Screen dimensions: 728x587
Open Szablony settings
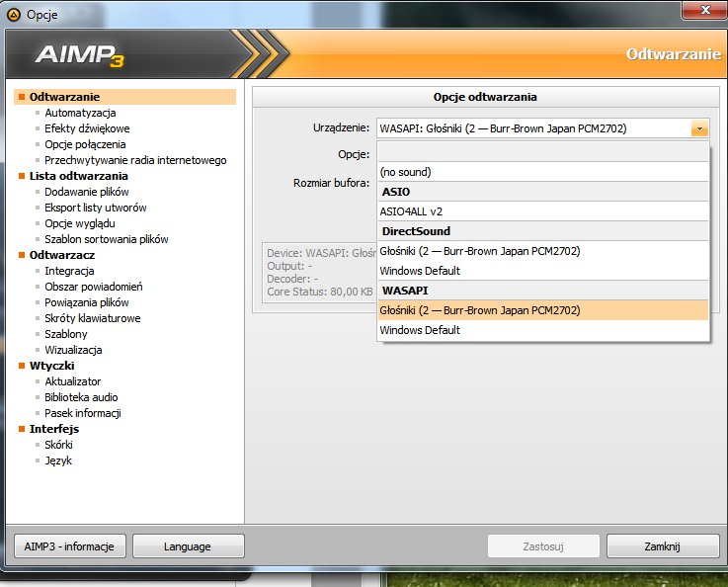click(x=65, y=334)
